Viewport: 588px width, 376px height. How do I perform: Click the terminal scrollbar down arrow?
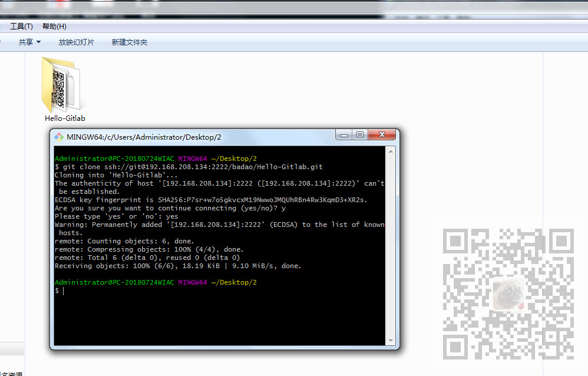(x=391, y=341)
